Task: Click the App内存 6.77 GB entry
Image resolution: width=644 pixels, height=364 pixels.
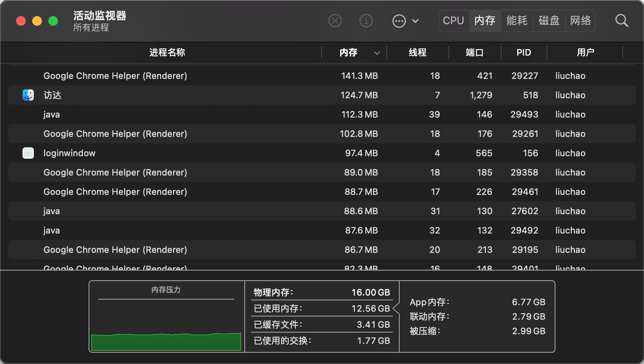Action: pos(477,302)
